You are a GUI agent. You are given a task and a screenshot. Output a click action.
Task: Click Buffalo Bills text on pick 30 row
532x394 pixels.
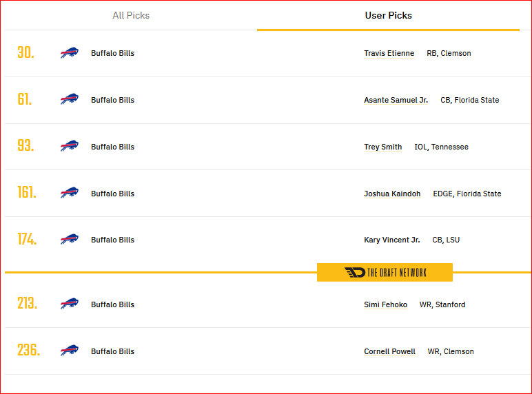point(112,53)
